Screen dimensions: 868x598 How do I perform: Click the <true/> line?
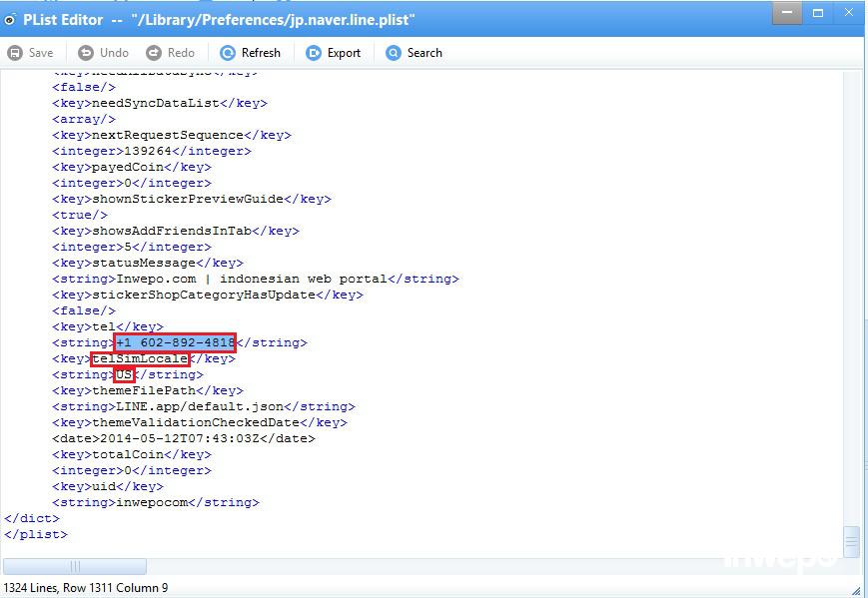point(80,216)
